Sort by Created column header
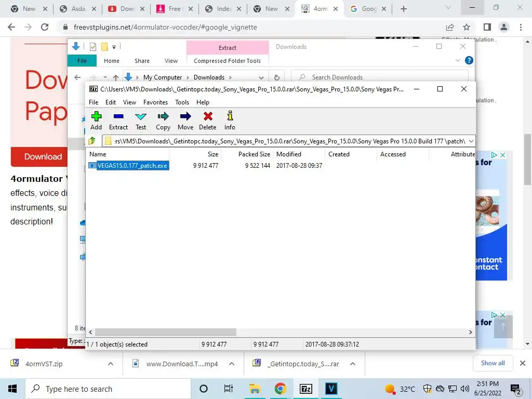The height and width of the screenshot is (399, 532). coord(339,154)
